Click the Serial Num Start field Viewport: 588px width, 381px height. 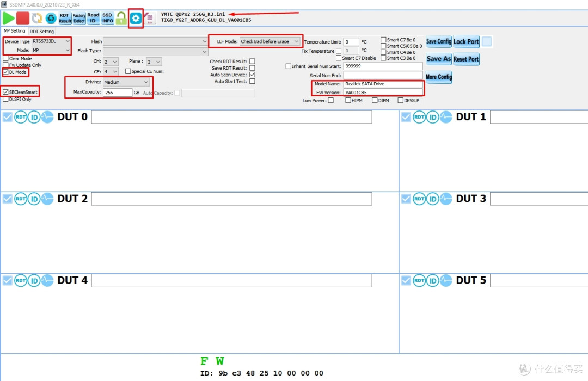[383, 66]
